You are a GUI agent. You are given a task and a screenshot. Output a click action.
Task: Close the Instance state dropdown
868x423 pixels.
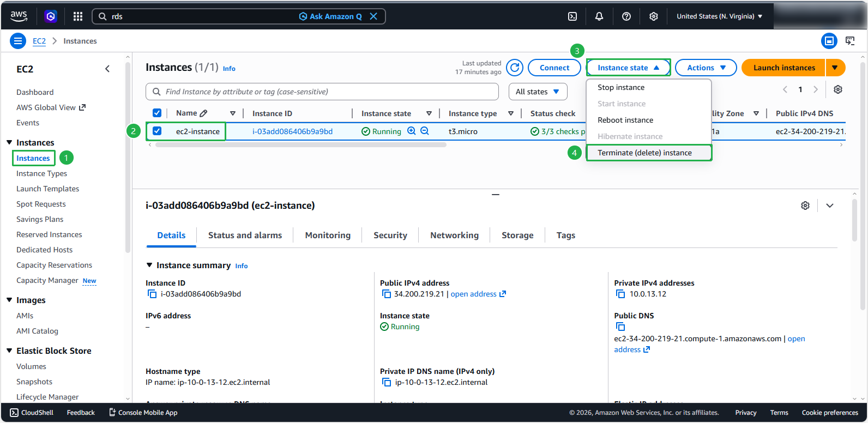(628, 68)
